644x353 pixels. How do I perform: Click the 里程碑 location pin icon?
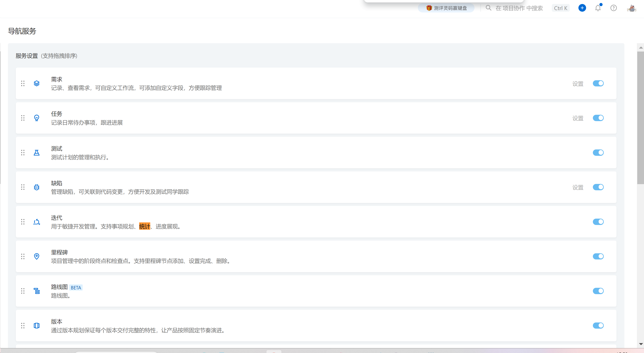(x=36, y=256)
